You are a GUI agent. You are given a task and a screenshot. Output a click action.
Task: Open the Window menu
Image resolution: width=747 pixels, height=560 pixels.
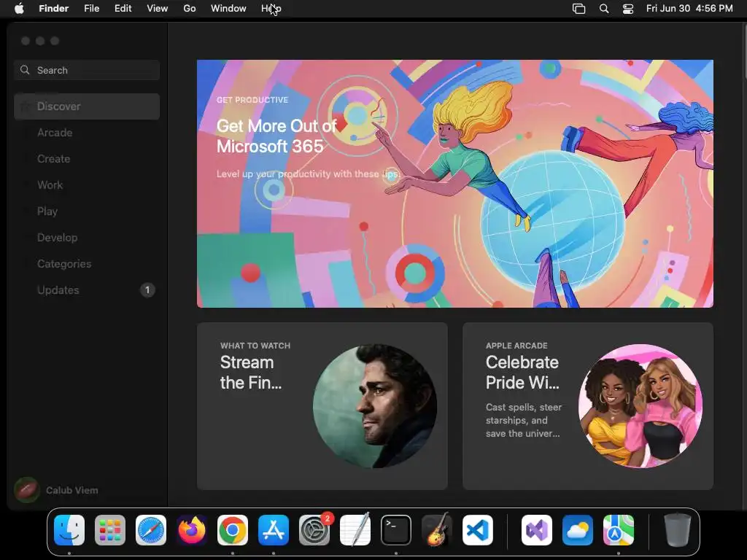point(228,9)
